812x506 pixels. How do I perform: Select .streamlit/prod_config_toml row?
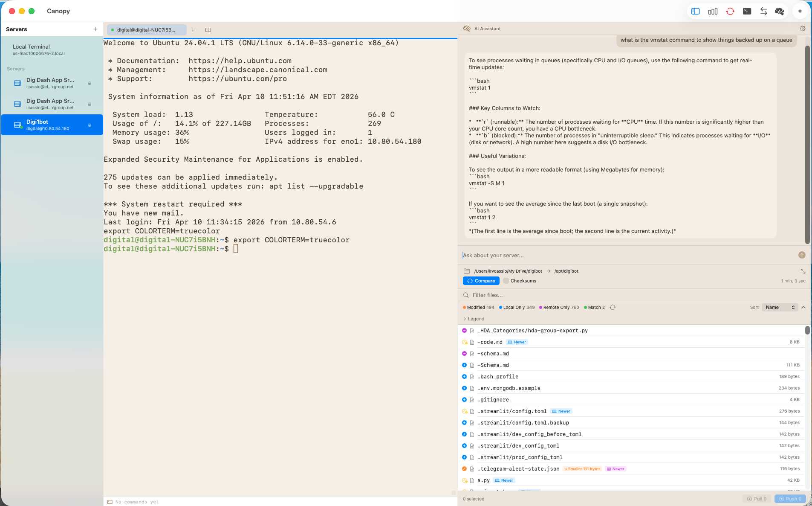(631, 457)
